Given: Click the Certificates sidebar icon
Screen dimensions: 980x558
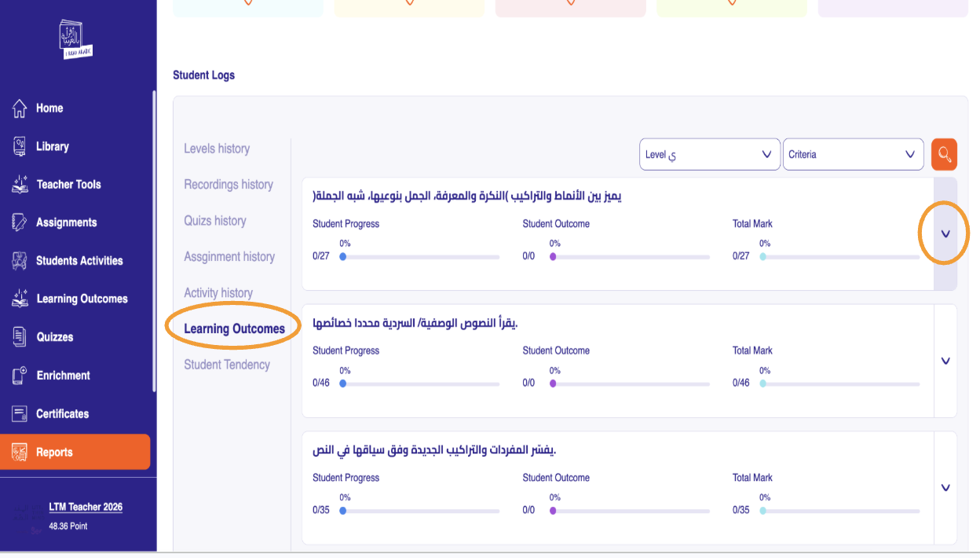Looking at the screenshot, I should [20, 413].
